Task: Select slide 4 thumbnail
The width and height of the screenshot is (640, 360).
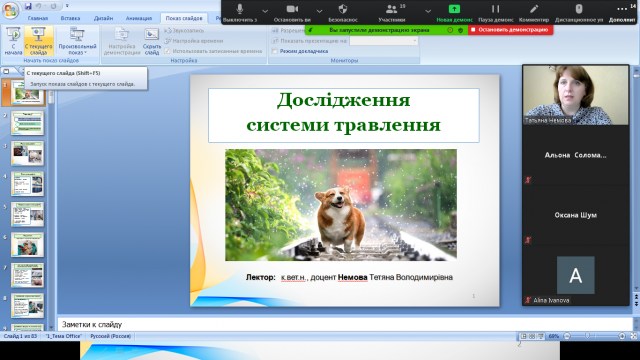Action: click(x=27, y=184)
